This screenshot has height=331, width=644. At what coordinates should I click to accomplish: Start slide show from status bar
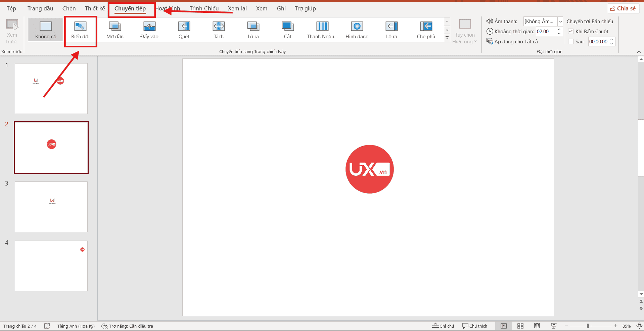pos(554,326)
